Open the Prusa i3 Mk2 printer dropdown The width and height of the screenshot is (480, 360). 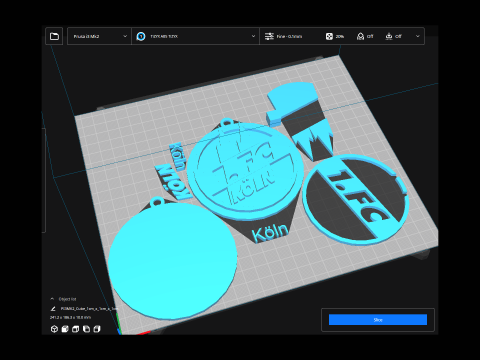click(99, 36)
